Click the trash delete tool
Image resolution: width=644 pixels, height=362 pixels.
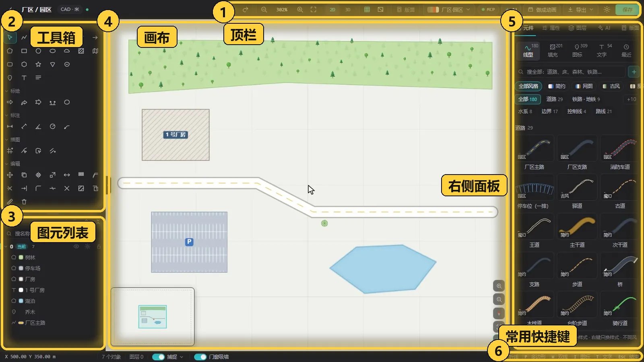click(24, 202)
